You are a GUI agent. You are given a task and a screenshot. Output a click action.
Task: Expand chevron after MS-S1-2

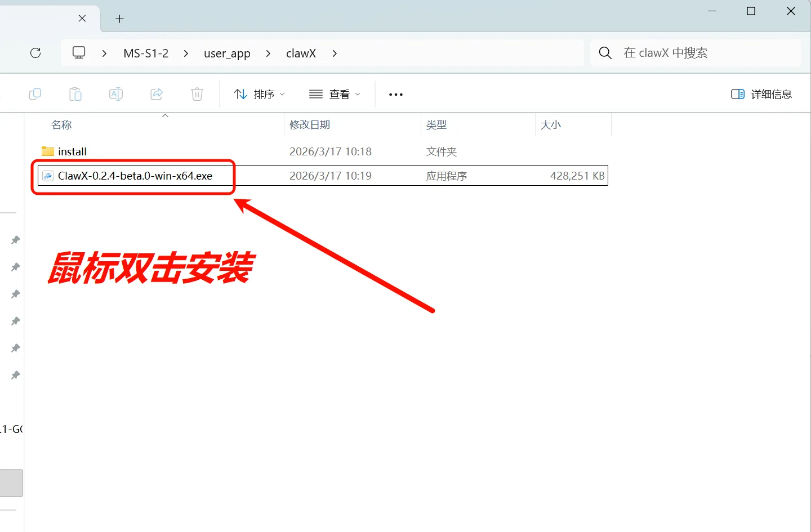click(x=186, y=53)
